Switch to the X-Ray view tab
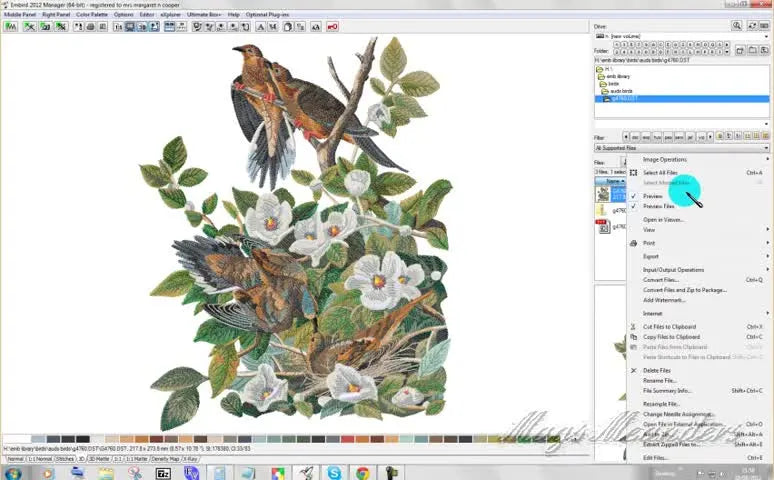This screenshot has height=480, width=774. tap(191, 459)
